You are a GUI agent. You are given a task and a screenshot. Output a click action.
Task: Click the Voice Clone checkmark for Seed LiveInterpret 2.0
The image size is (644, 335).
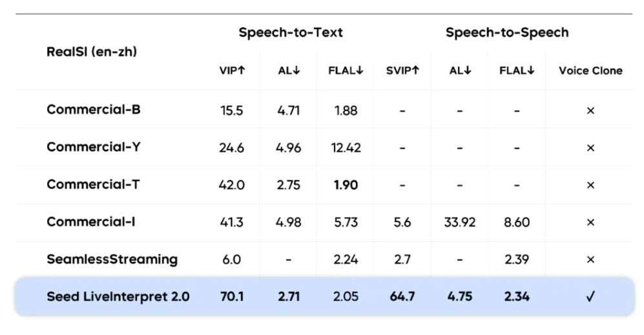(x=590, y=297)
